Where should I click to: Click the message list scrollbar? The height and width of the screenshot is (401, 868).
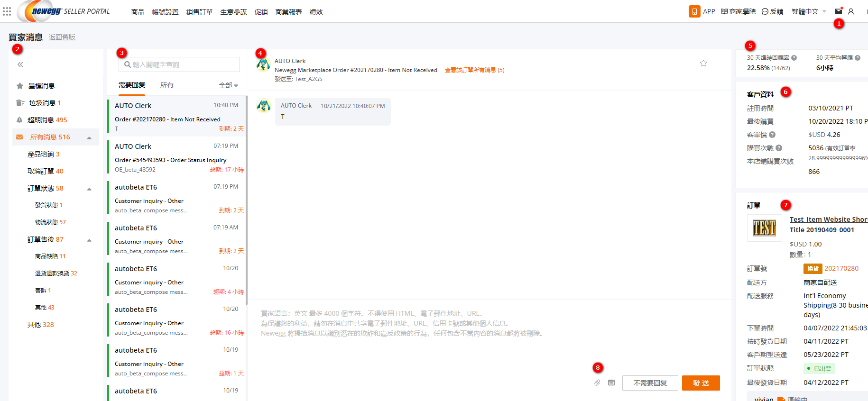[x=246, y=200]
